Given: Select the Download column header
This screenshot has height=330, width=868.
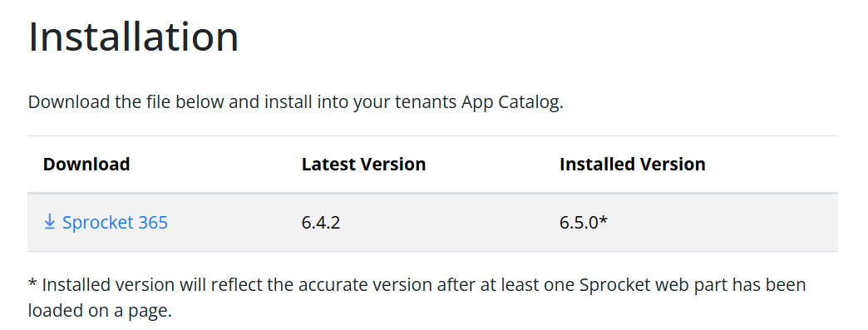Looking at the screenshot, I should [86, 164].
